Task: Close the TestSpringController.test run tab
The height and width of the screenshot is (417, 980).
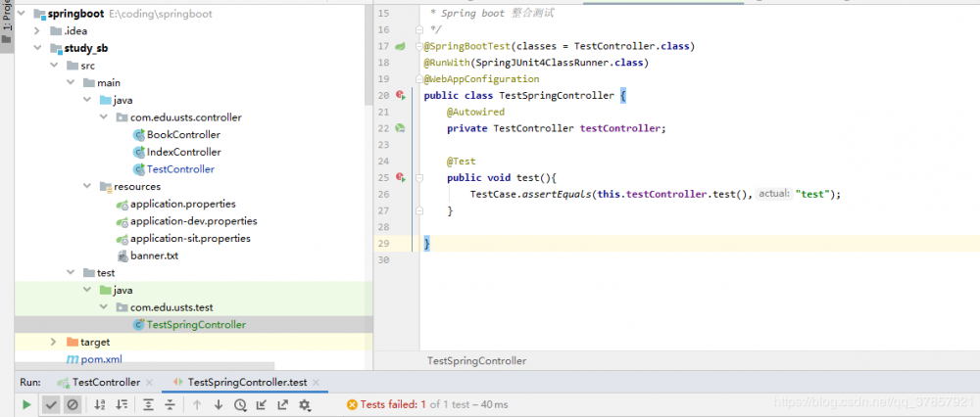Action: tap(317, 382)
